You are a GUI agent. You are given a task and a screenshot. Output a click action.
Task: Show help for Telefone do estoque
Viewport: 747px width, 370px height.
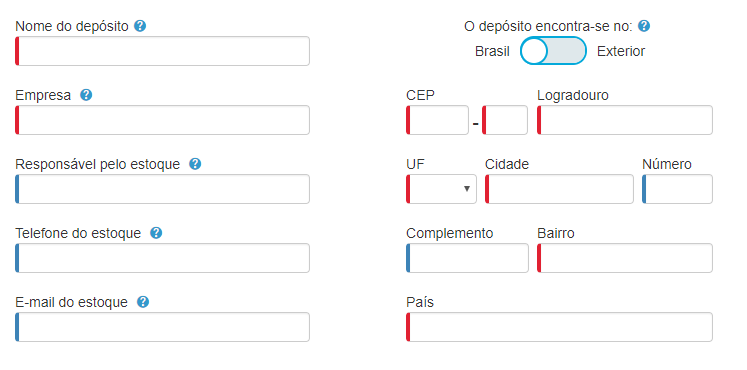point(156,233)
